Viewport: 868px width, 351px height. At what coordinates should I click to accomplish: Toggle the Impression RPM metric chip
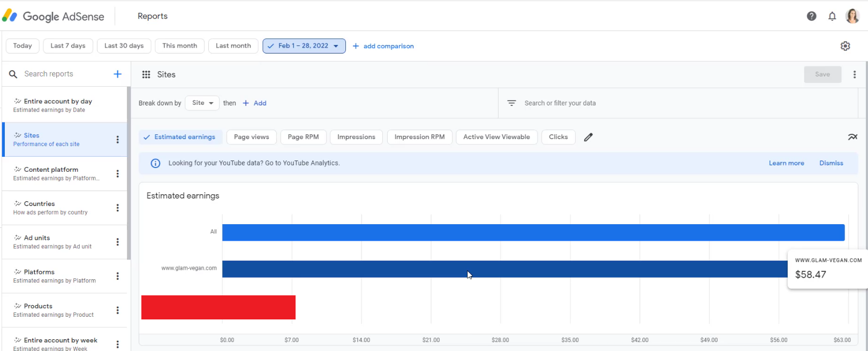[x=420, y=137]
